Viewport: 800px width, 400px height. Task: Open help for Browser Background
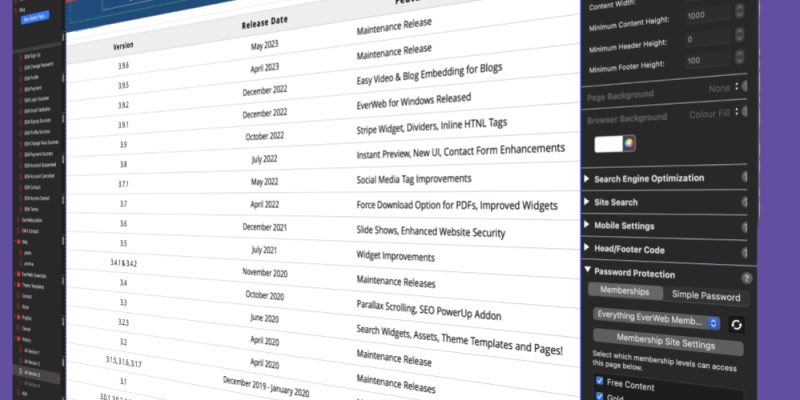pyautogui.click(x=745, y=111)
